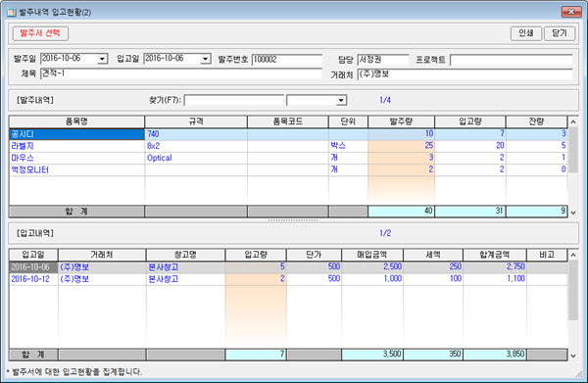This screenshot has height=383, width=588.
Task: Click the 입고량 header in the 발주내역 table
Action: [470, 121]
